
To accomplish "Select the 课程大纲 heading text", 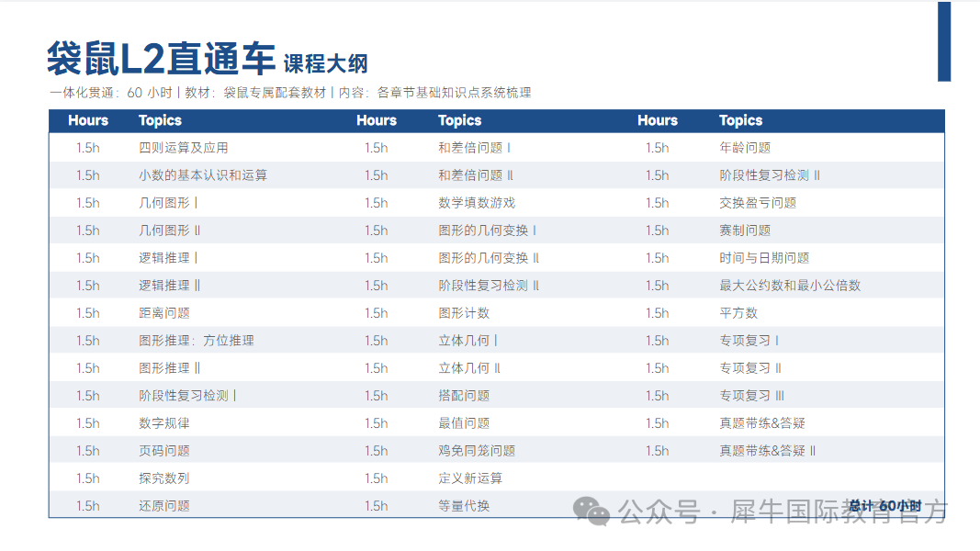I will (x=326, y=63).
